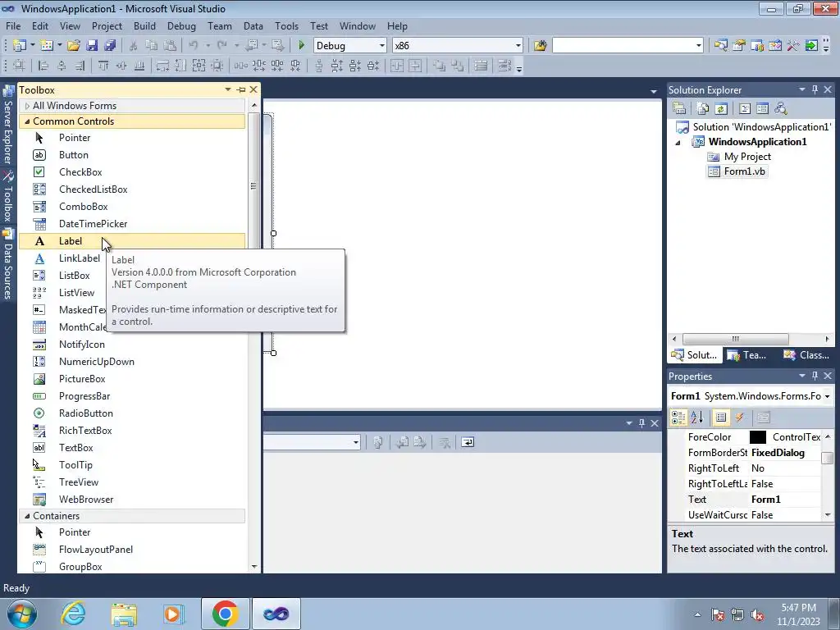The image size is (840, 630).
Task: Select the RadioButton control in Toolbox
Action: 132,413
